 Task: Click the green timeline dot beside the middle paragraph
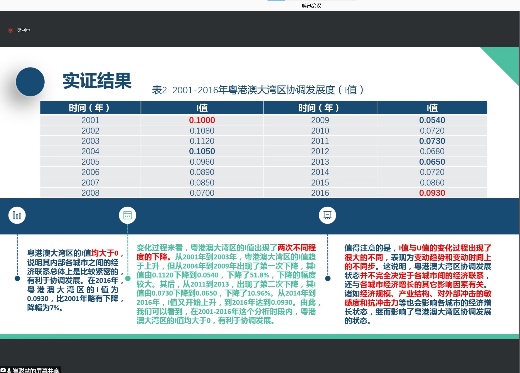coord(128,278)
